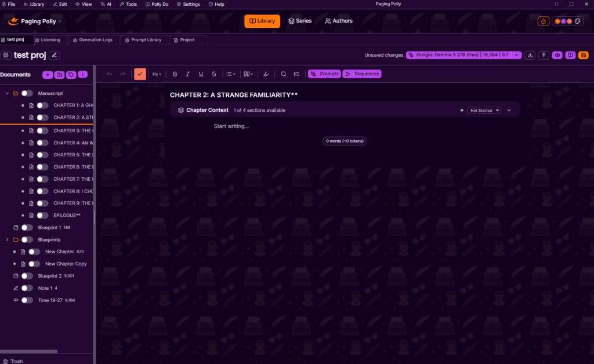Toggle the split view columns icon
The width and height of the screenshot is (594, 364).
pyautogui.click(x=570, y=54)
